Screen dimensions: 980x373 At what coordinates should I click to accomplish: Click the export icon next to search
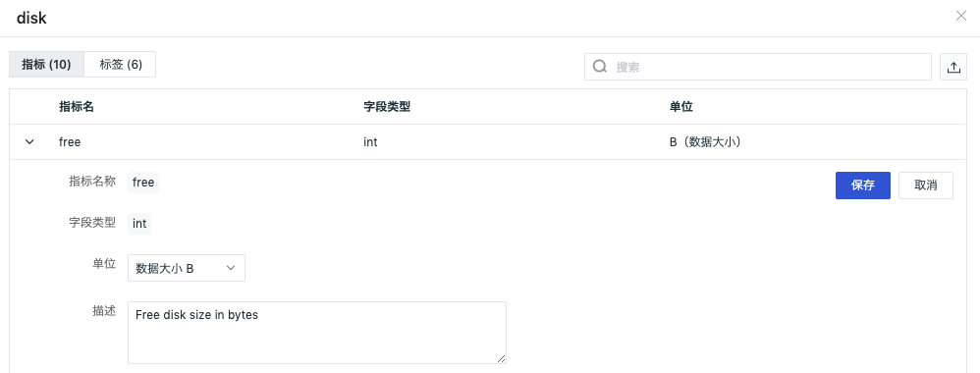coord(953,67)
